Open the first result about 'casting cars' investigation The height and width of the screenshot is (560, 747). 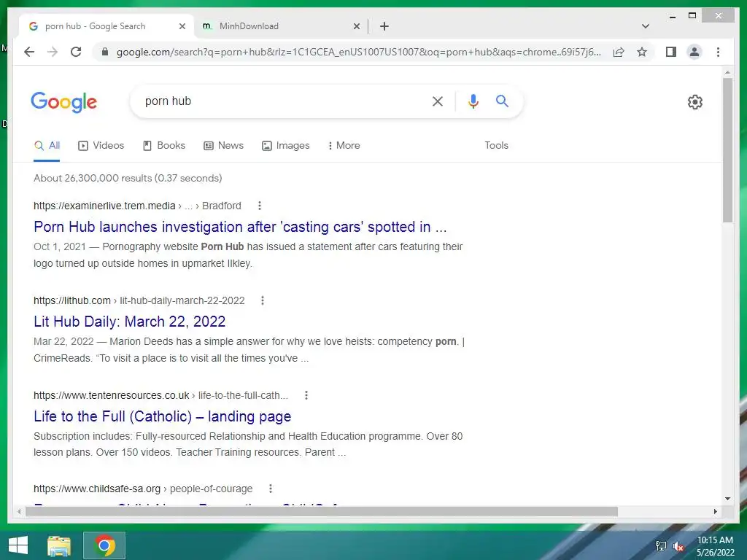(240, 227)
